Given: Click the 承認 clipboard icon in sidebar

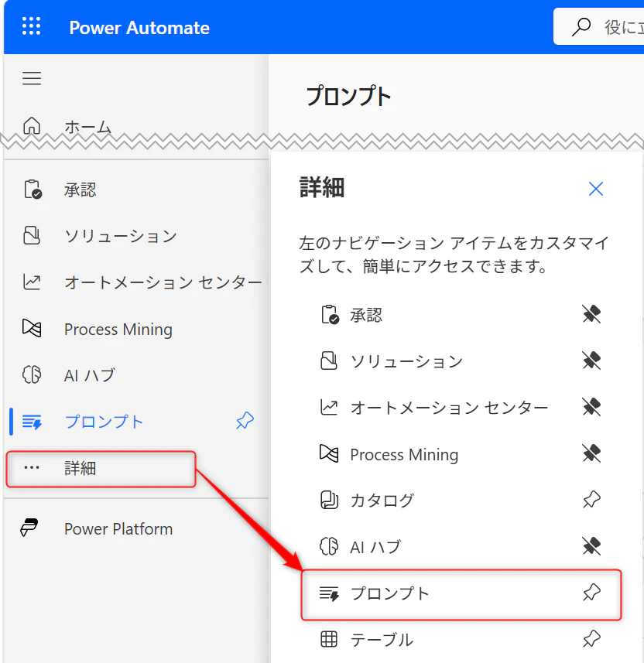Looking at the screenshot, I should (x=33, y=189).
